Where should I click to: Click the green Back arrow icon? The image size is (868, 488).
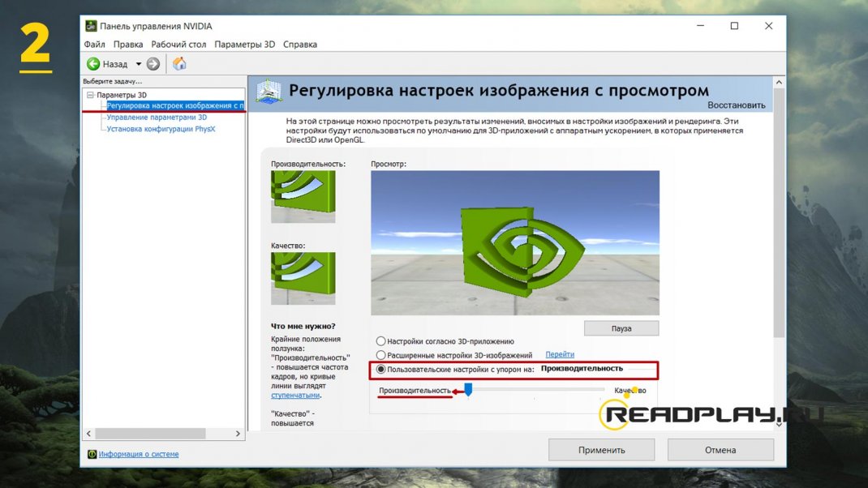93,64
